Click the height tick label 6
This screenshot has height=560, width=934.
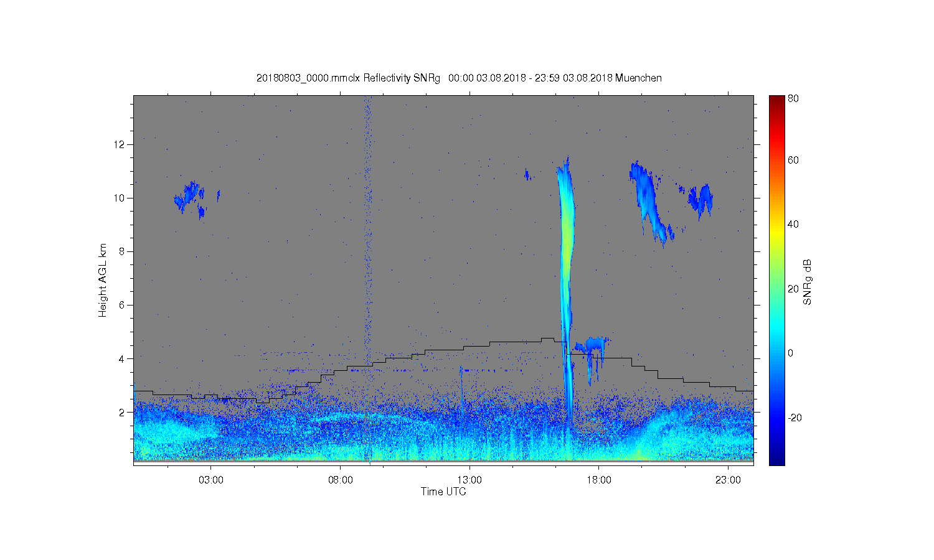tap(122, 305)
